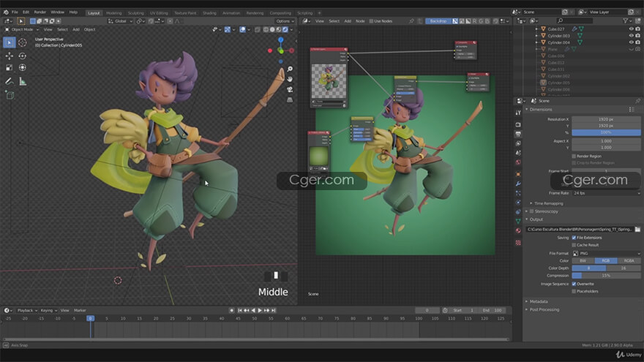Hide Cylinder.003 with its eye icon
The height and width of the screenshot is (362, 644).
(632, 36)
